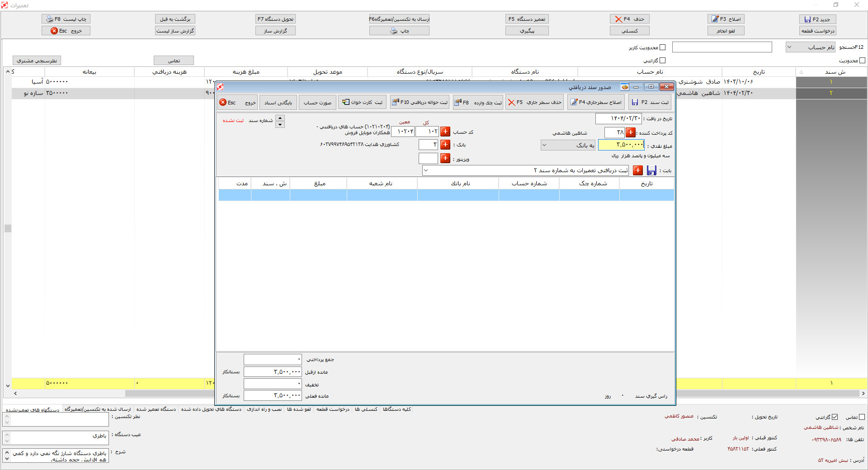Click the blue save disk icon near بابت
This screenshot has height=470, width=868.
pyautogui.click(x=651, y=170)
